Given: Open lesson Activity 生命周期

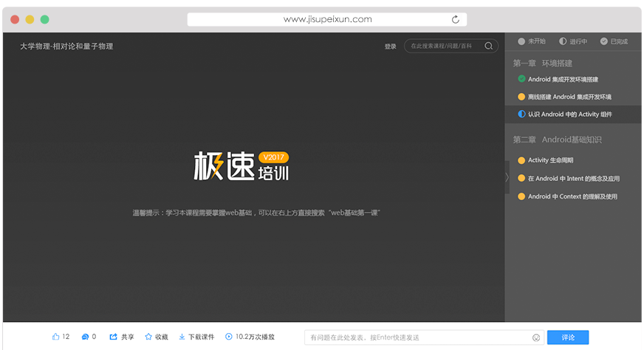Looking at the screenshot, I should click(550, 160).
